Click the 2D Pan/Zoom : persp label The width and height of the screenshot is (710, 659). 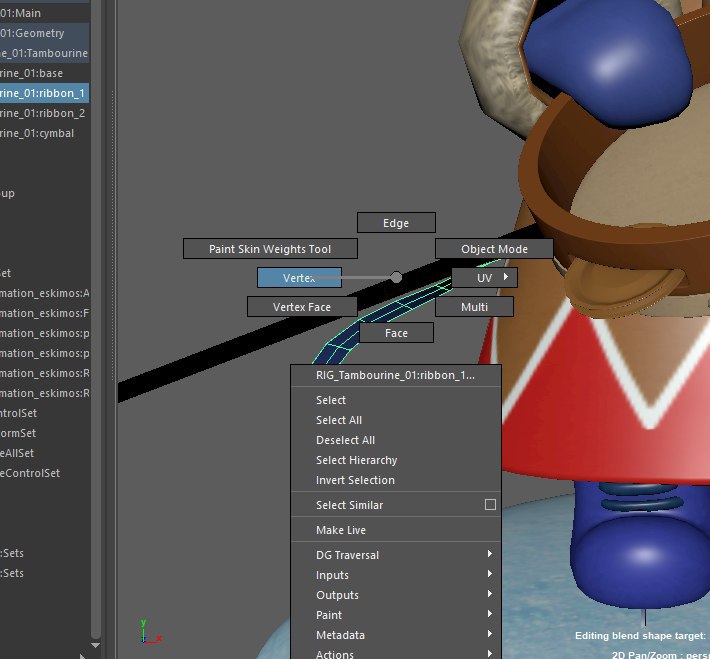(x=661, y=655)
